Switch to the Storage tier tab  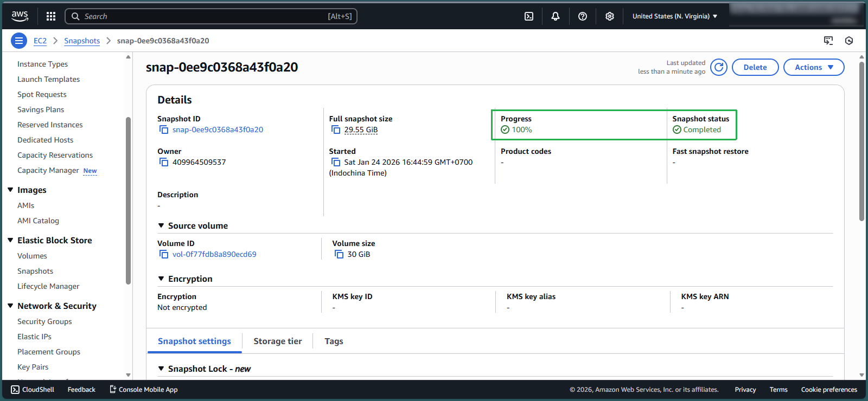click(x=278, y=341)
